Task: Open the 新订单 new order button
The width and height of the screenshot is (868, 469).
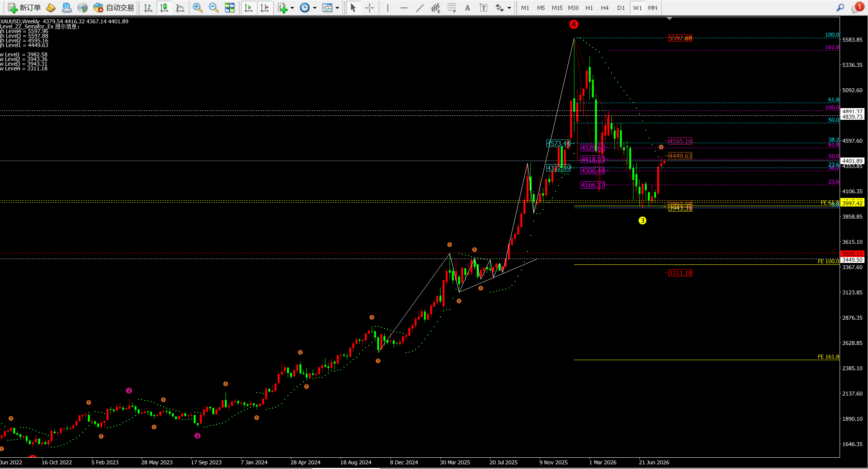Action: point(24,8)
